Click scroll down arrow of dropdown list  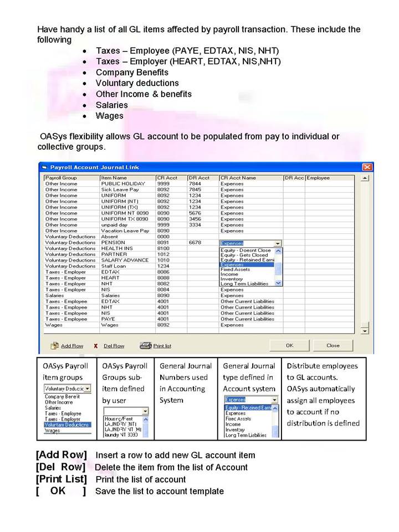(278, 283)
